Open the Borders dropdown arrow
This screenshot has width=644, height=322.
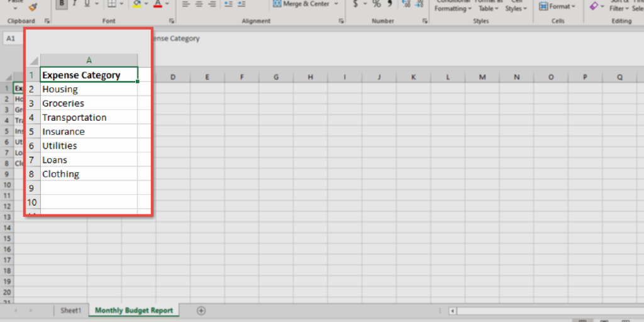[121, 4]
